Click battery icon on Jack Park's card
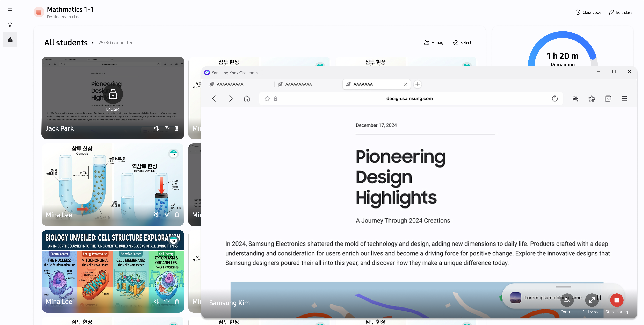This screenshot has width=644, height=325. (177, 128)
